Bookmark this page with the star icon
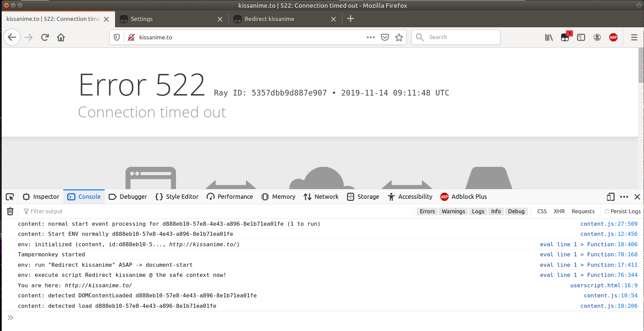Viewport: 644px width, 331px height. (399, 37)
